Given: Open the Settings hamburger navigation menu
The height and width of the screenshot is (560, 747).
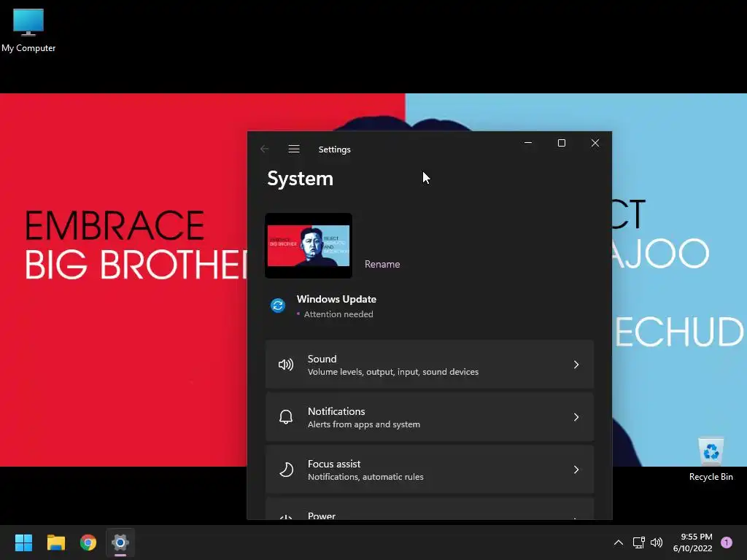Looking at the screenshot, I should click(x=294, y=149).
